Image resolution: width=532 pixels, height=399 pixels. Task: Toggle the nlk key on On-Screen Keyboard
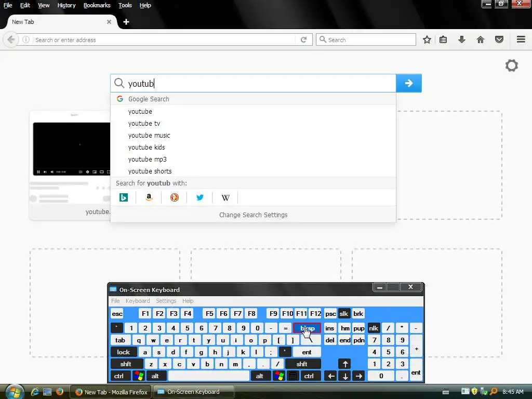(x=374, y=328)
